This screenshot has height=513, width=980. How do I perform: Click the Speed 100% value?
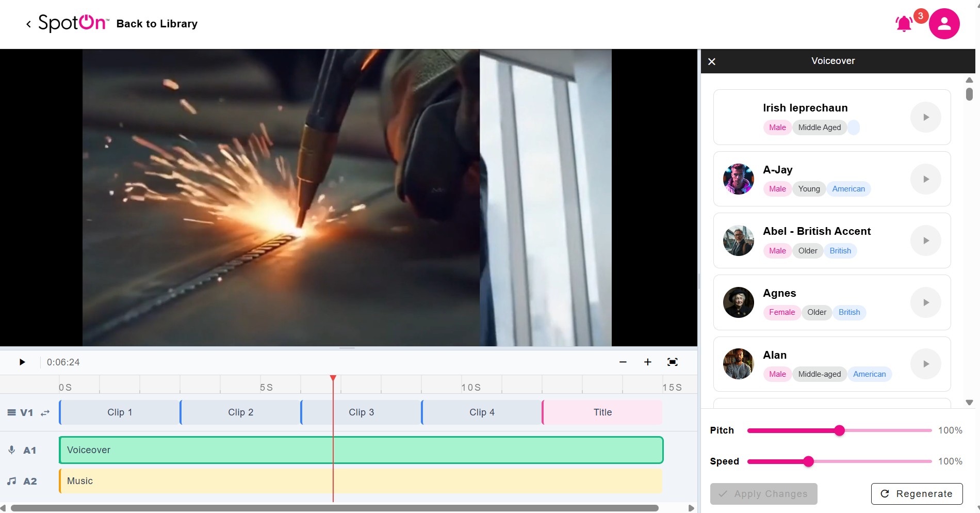(950, 461)
